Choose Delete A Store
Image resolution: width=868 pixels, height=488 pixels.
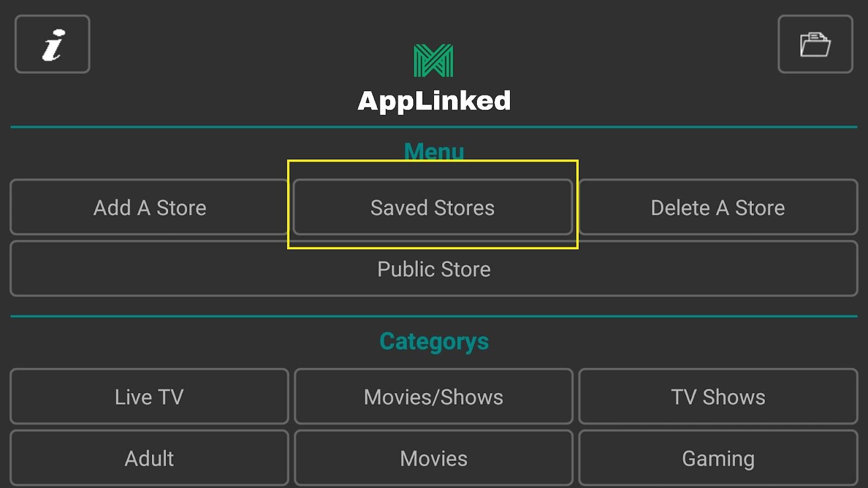[x=718, y=207]
